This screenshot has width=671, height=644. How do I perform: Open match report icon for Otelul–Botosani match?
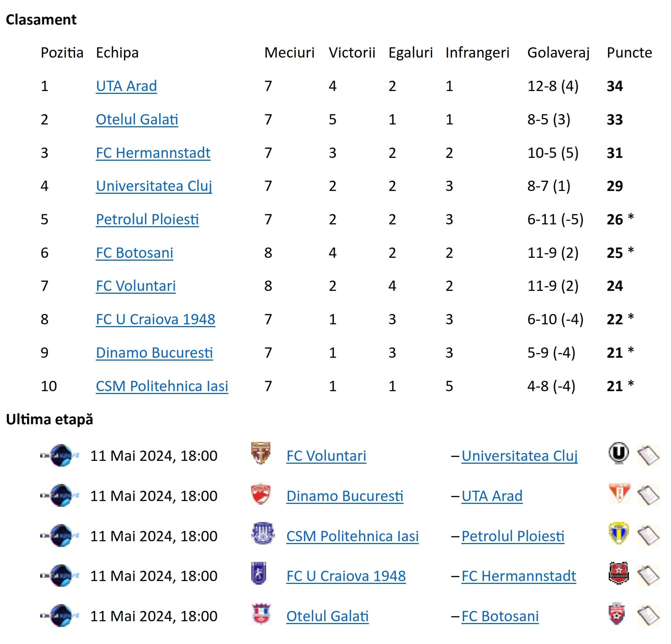click(x=648, y=616)
